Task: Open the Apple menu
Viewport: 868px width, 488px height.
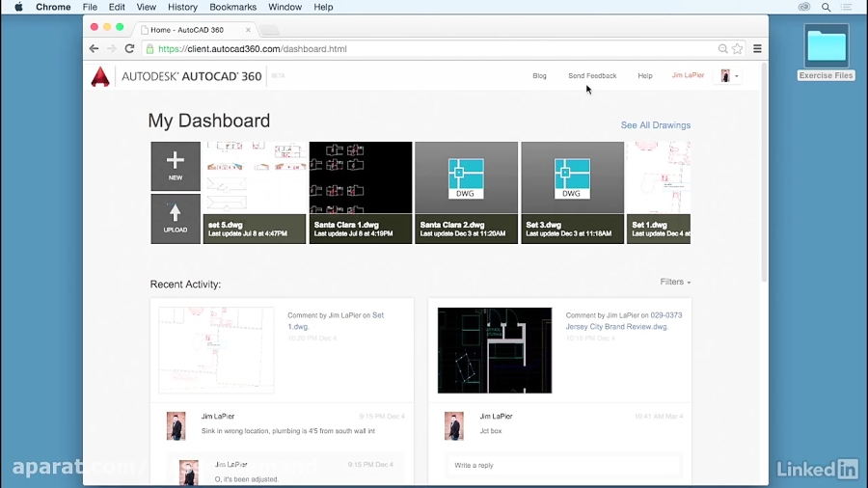Action: pyautogui.click(x=18, y=7)
